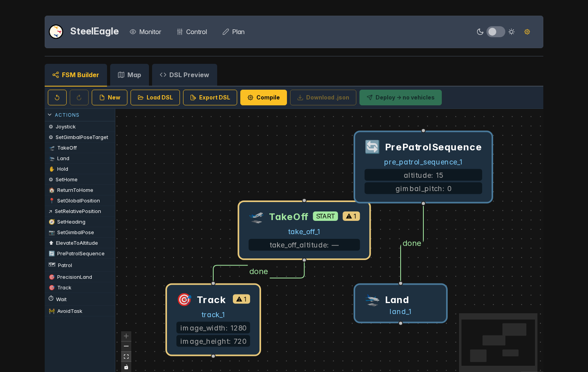Zoom out of the canvas
This screenshot has height=372, width=588.
click(126, 346)
